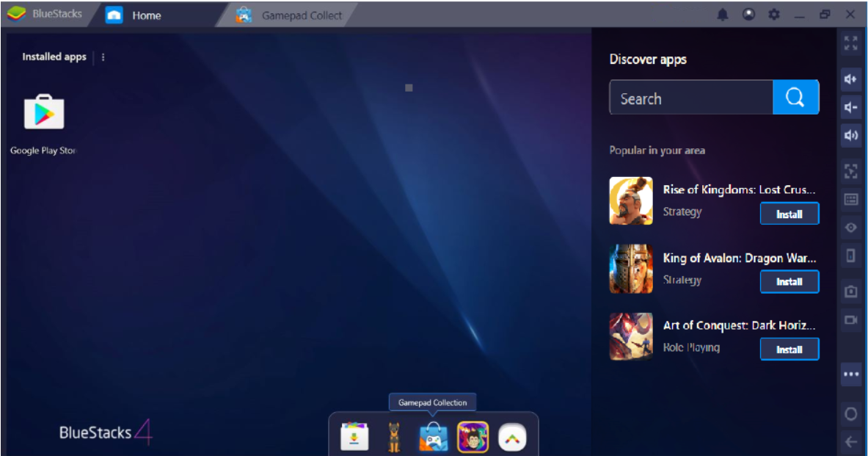868x456 pixels.
Task: Click the "Discover apps" heading
Action: pyautogui.click(x=648, y=59)
